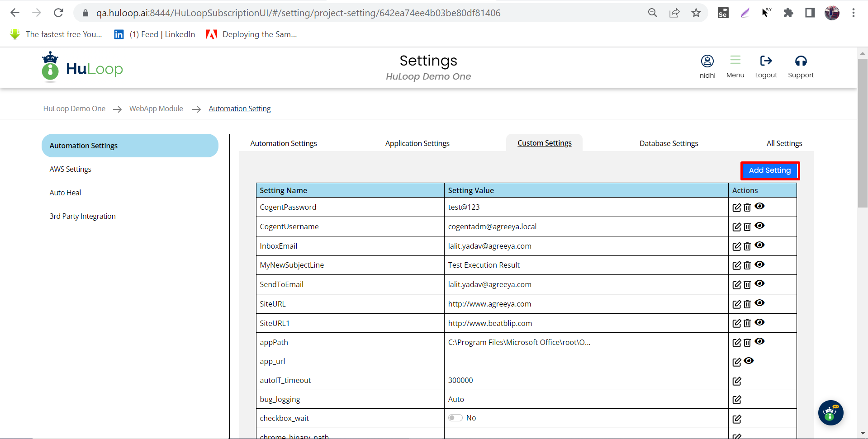
Task: Open the Support headset icon
Action: coord(801,61)
